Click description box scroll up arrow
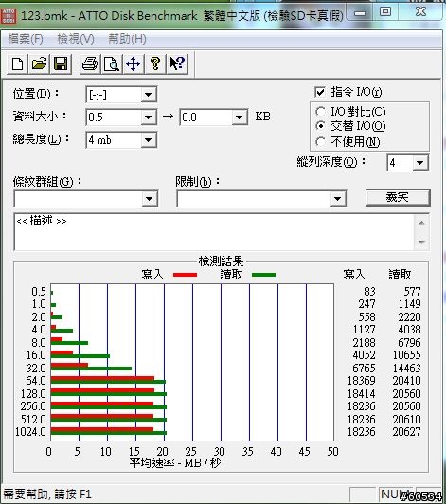The height and width of the screenshot is (504, 446). (x=421, y=223)
